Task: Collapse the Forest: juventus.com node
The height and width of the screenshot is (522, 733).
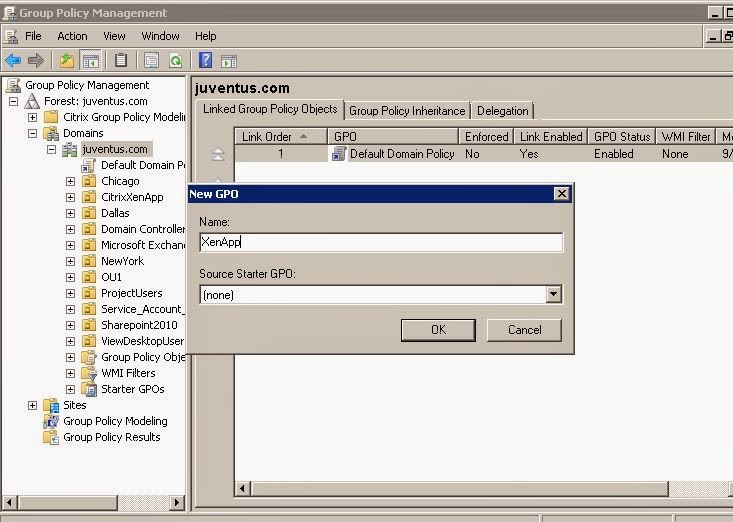Action: pyautogui.click(x=14, y=101)
